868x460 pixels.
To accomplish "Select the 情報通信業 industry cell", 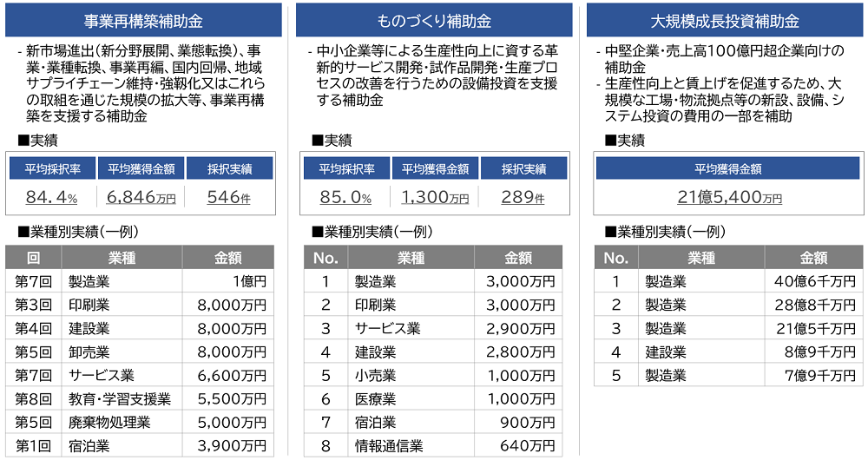I will [411, 445].
